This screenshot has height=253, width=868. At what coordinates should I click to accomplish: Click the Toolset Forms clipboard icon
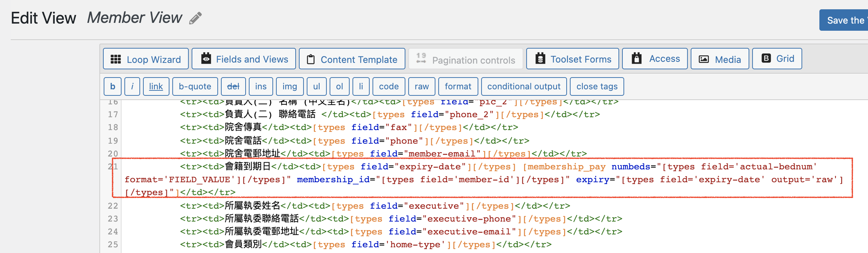tap(540, 59)
